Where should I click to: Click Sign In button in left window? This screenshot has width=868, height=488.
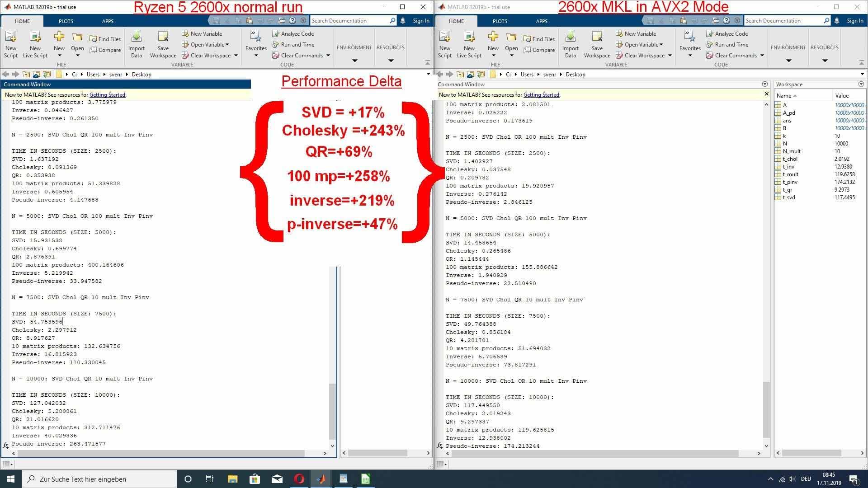pyautogui.click(x=420, y=20)
